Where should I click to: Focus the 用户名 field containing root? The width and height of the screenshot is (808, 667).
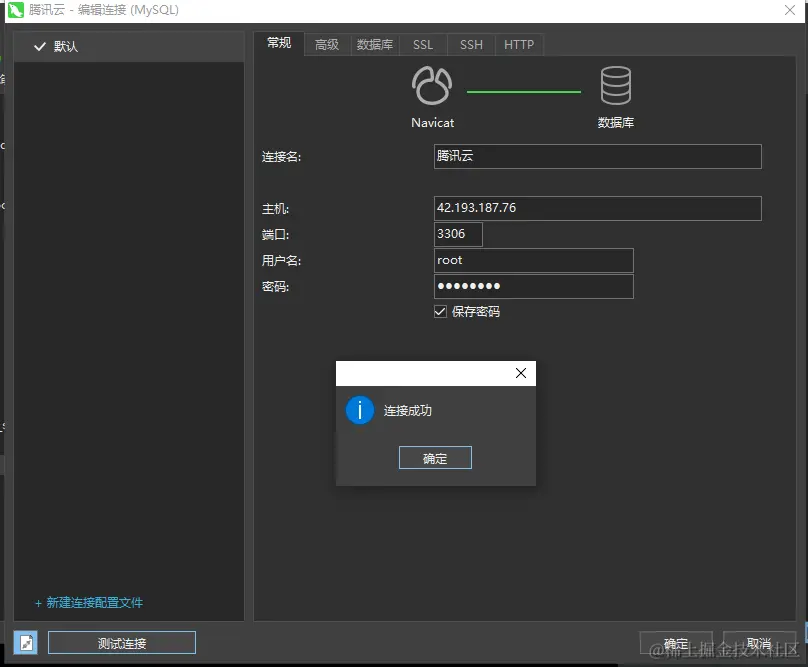click(x=534, y=260)
